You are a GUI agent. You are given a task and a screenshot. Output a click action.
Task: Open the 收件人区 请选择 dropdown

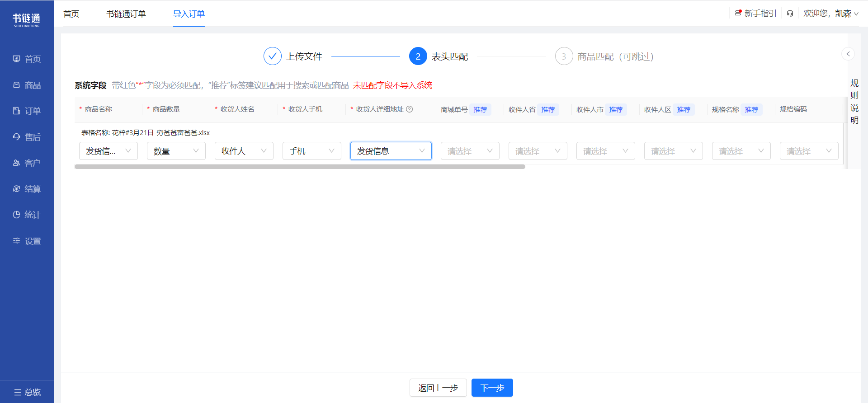tap(674, 151)
